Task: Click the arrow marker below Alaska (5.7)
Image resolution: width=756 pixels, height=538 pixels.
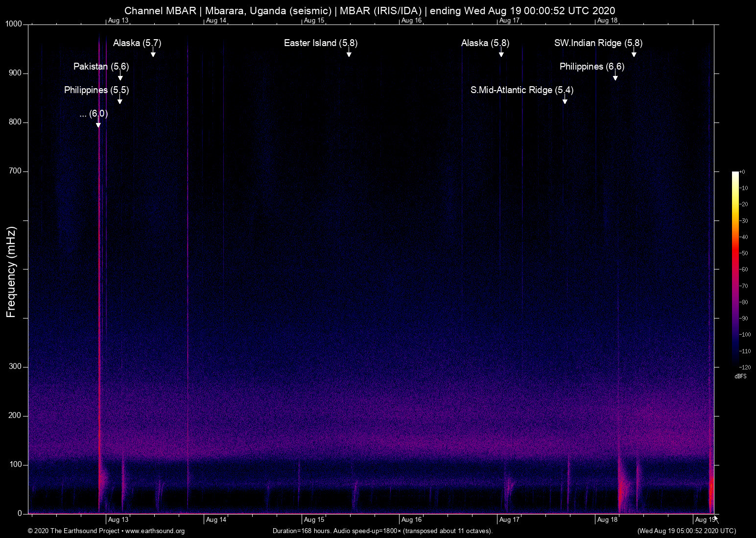Action: [x=153, y=54]
